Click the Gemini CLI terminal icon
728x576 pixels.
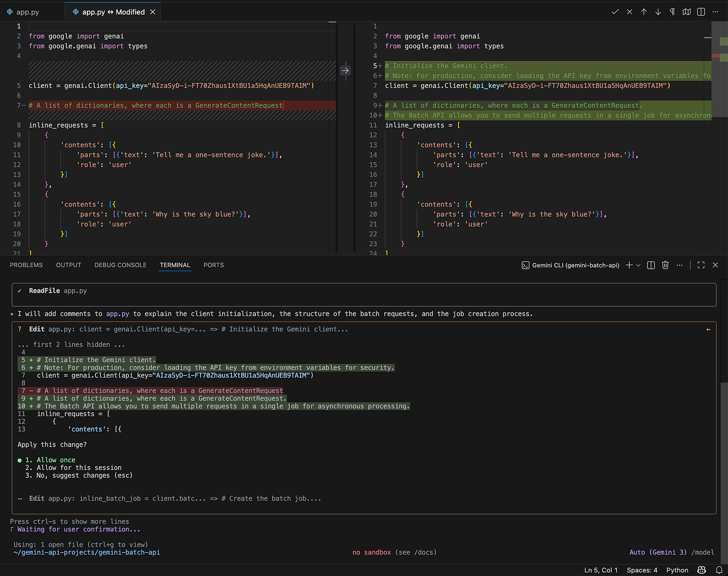525,265
